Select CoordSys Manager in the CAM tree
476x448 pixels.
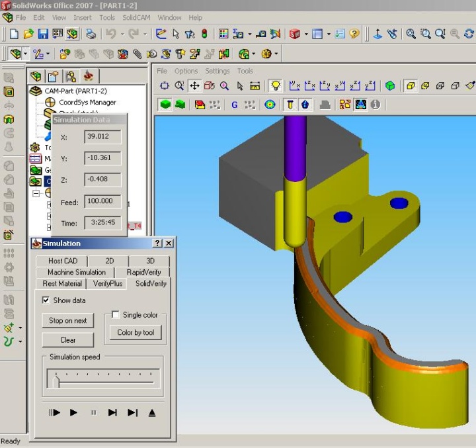[87, 102]
